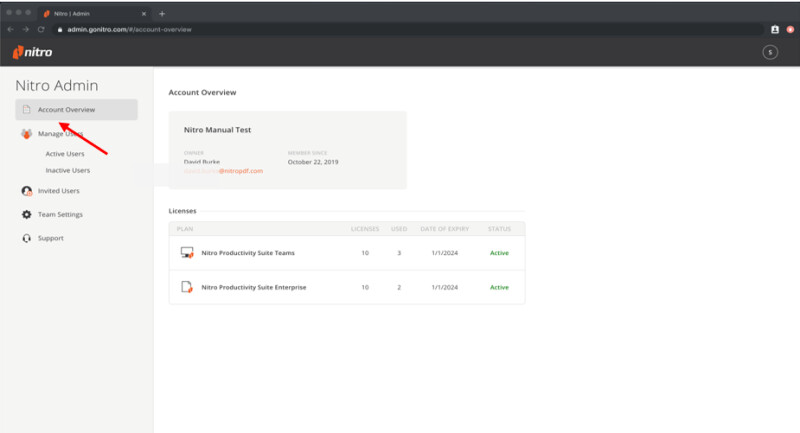Select Active Users in sidebar
The image size is (800, 433).
tap(65, 154)
